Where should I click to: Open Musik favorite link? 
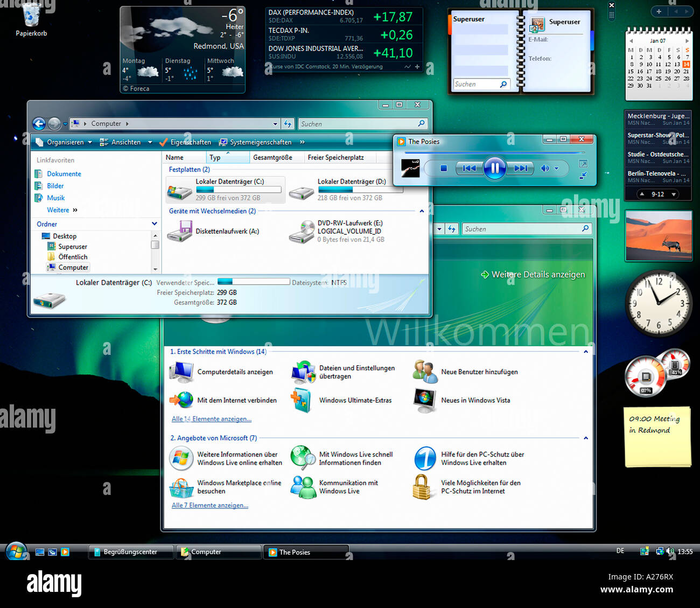50,198
